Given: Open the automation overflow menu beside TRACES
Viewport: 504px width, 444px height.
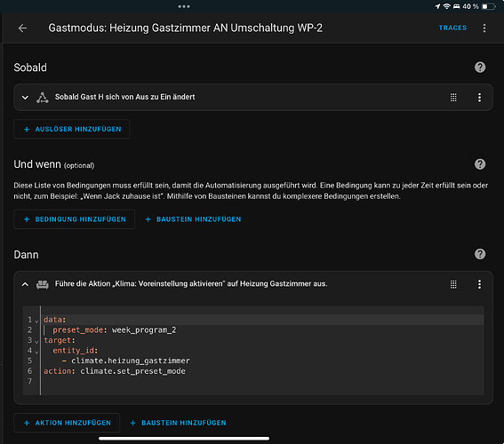Looking at the screenshot, I should point(484,28).
